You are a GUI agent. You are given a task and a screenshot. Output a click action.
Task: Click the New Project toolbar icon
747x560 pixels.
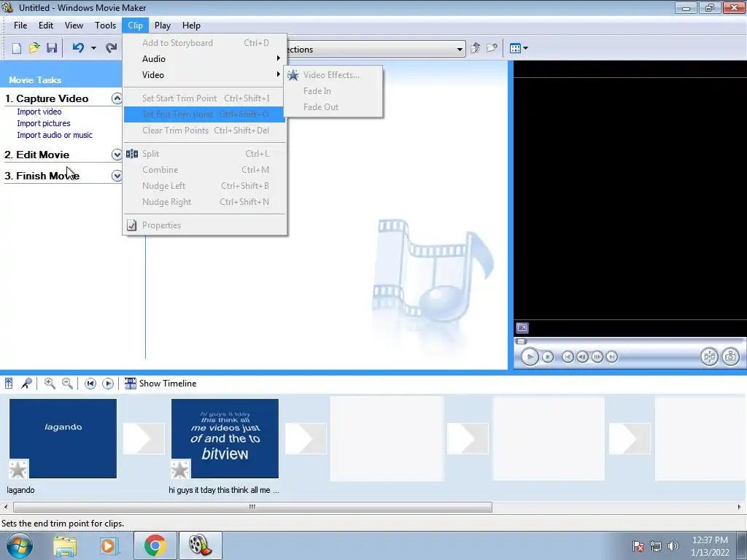click(x=17, y=48)
